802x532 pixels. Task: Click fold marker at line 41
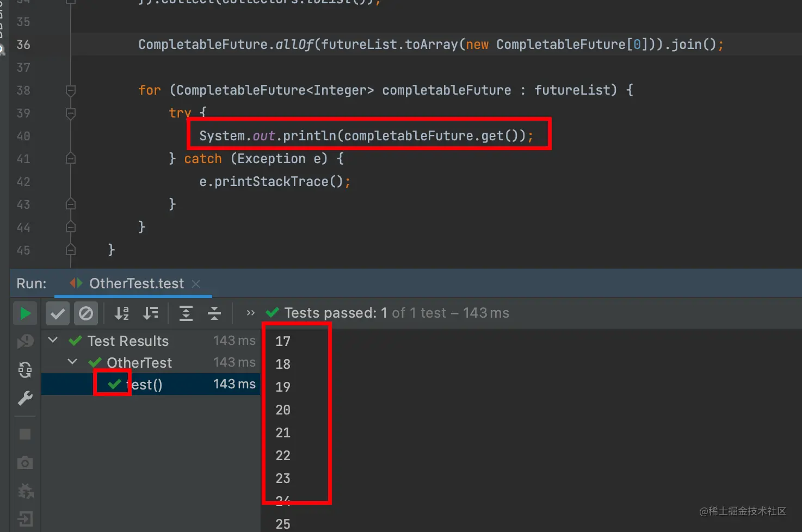coord(71,158)
